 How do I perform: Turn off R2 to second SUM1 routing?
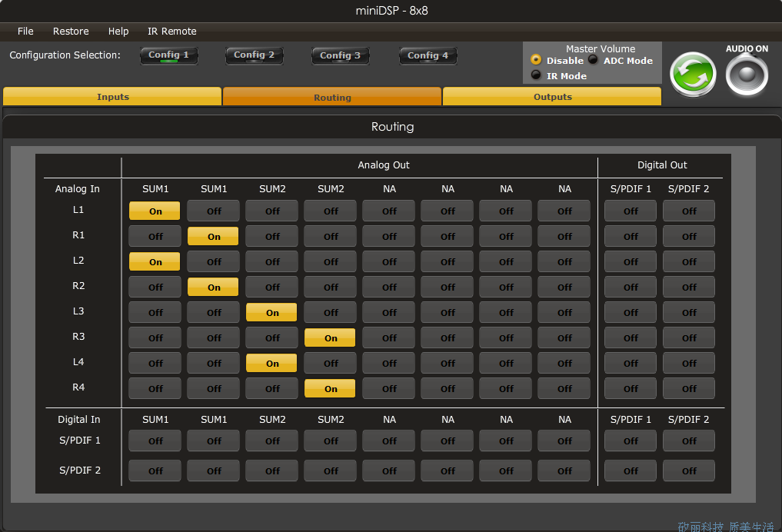[x=214, y=288]
